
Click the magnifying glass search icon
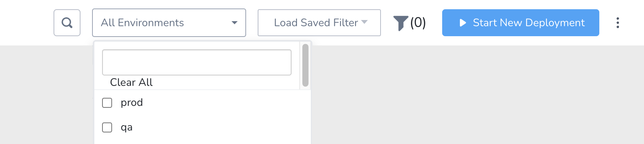coord(67,23)
